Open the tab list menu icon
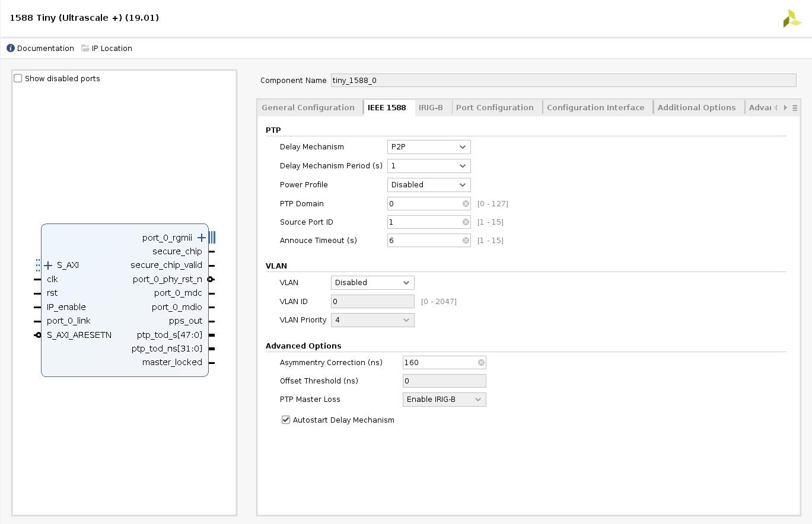 coord(795,108)
